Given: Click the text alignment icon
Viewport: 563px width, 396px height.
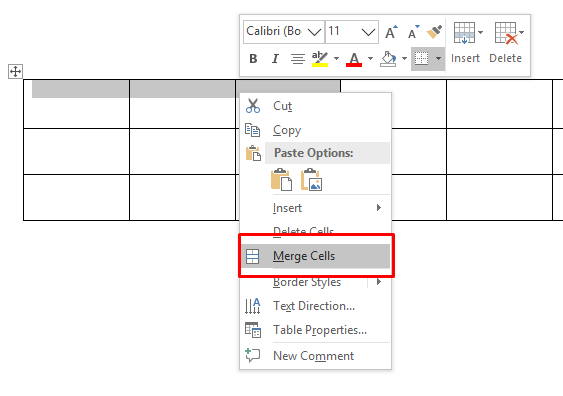Looking at the screenshot, I should point(298,59).
